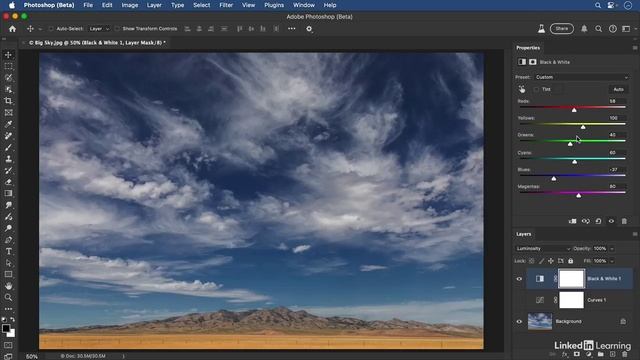Click the Share button
Screen dimensions: 640x360
click(562, 29)
